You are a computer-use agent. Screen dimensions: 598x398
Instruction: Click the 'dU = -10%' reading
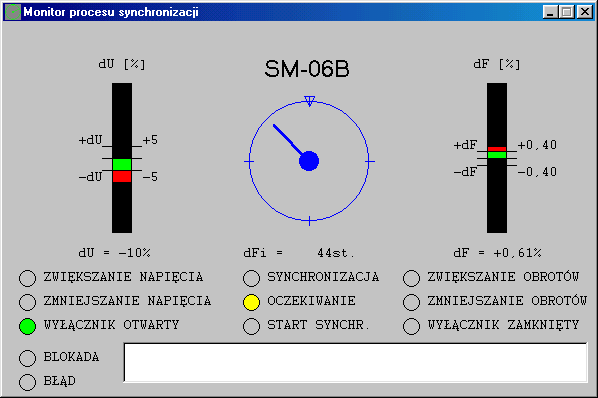(x=114, y=253)
